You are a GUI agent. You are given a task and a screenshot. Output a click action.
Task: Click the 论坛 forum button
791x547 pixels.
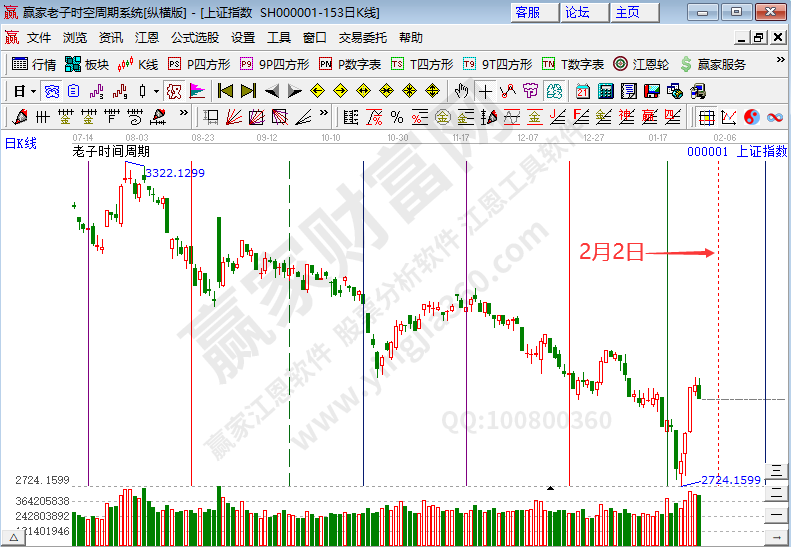pos(577,12)
